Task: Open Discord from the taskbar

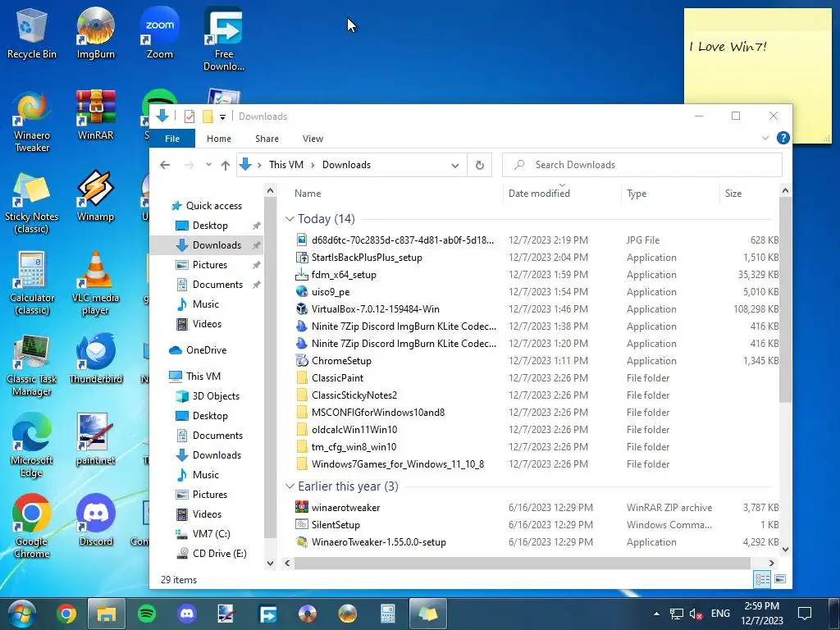Action: 187,614
